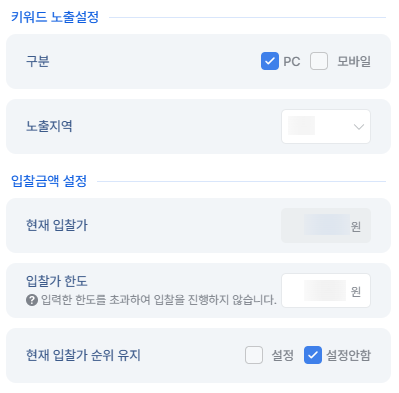Tick the 설정 checkbox for rank maintenance

254,355
